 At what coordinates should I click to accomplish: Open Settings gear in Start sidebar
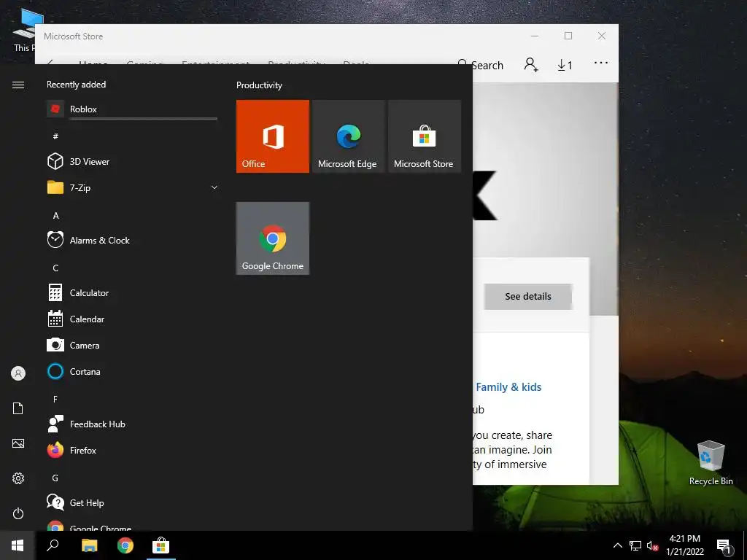click(18, 478)
